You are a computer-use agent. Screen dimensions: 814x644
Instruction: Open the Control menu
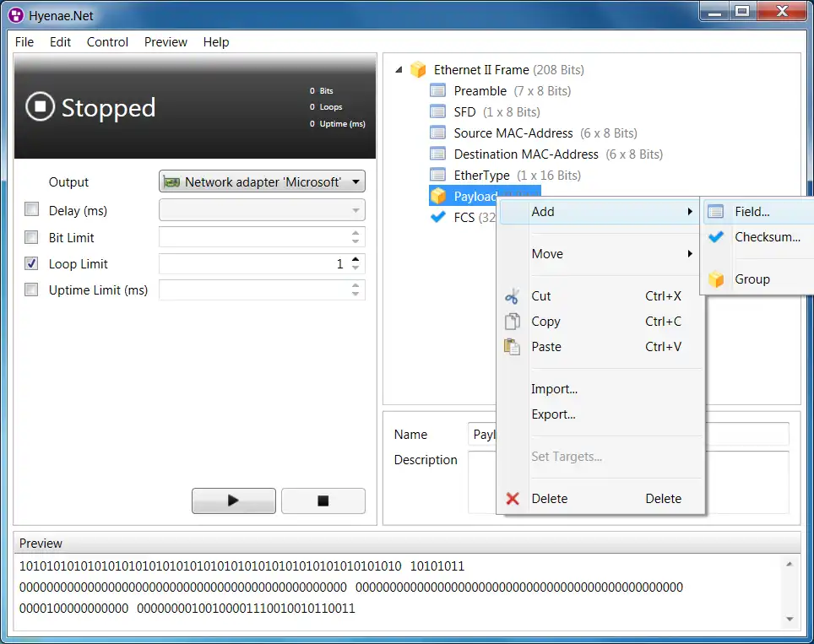coord(107,42)
